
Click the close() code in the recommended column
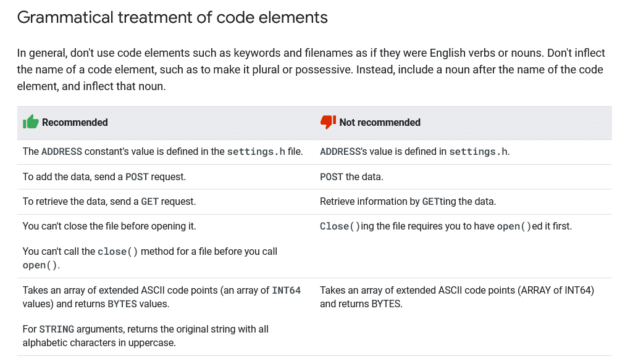[x=118, y=251]
